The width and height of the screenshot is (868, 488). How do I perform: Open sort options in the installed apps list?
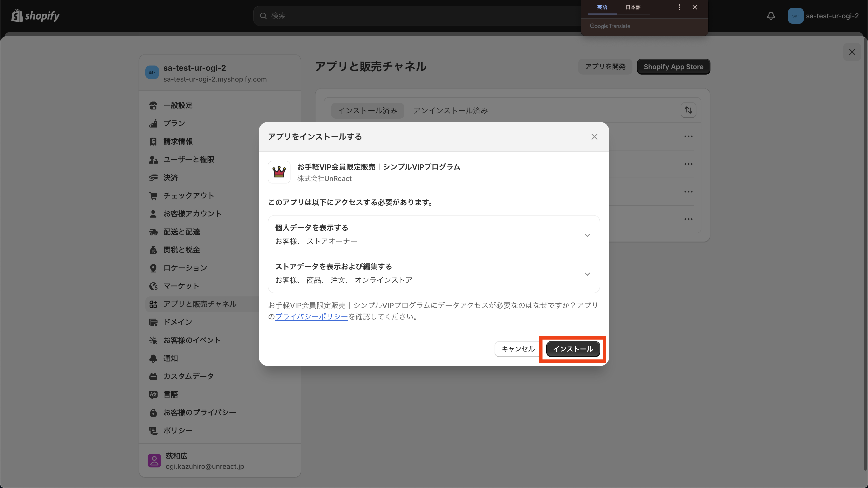(688, 110)
